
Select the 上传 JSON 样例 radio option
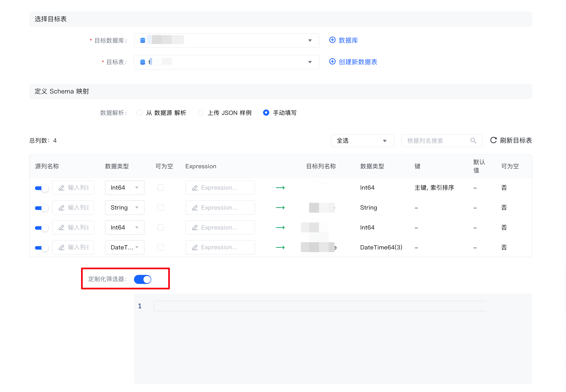tap(201, 113)
